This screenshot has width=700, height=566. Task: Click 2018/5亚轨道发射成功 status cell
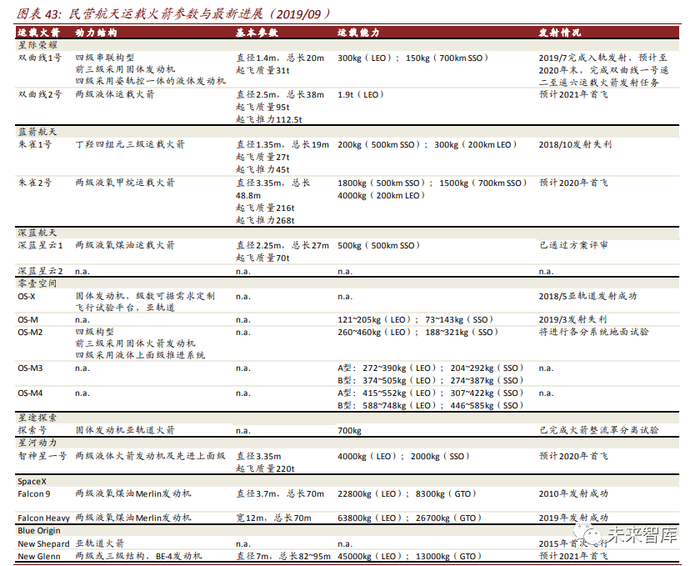point(588,296)
